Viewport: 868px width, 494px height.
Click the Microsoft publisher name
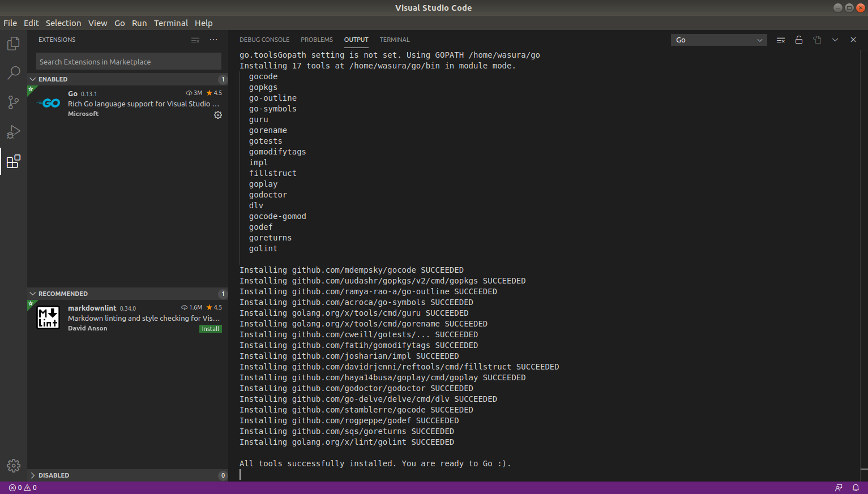coord(83,114)
